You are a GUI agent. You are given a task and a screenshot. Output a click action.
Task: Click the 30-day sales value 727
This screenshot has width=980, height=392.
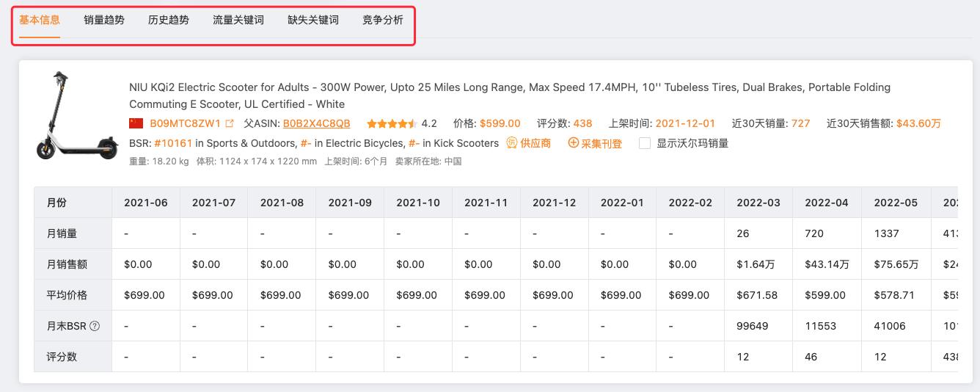pyautogui.click(x=801, y=123)
